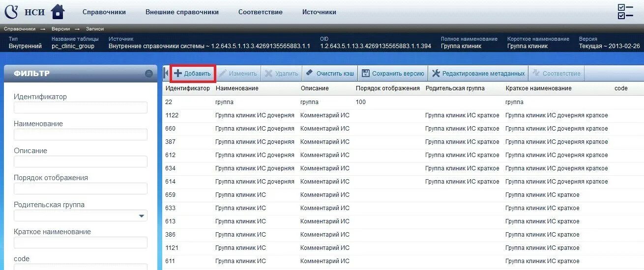Collapse the ФИЛЬТР panel with round icon
Screen dimensions: 644x270
click(149, 74)
